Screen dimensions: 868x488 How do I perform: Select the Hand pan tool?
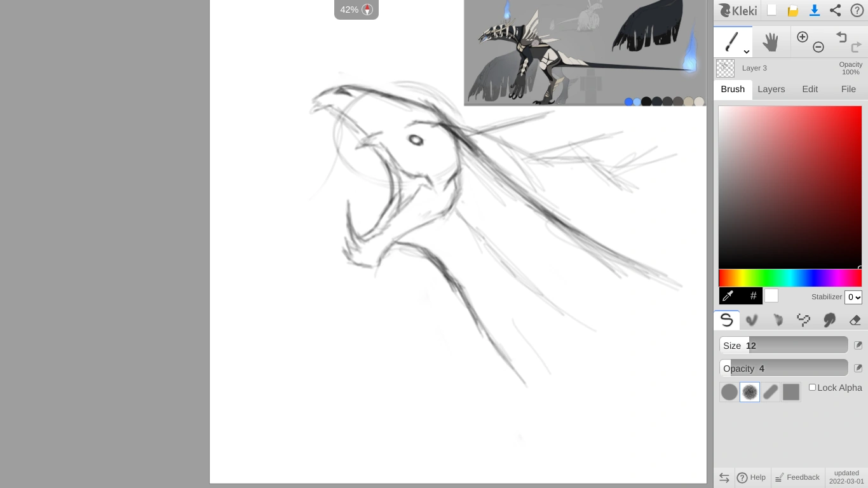(771, 41)
